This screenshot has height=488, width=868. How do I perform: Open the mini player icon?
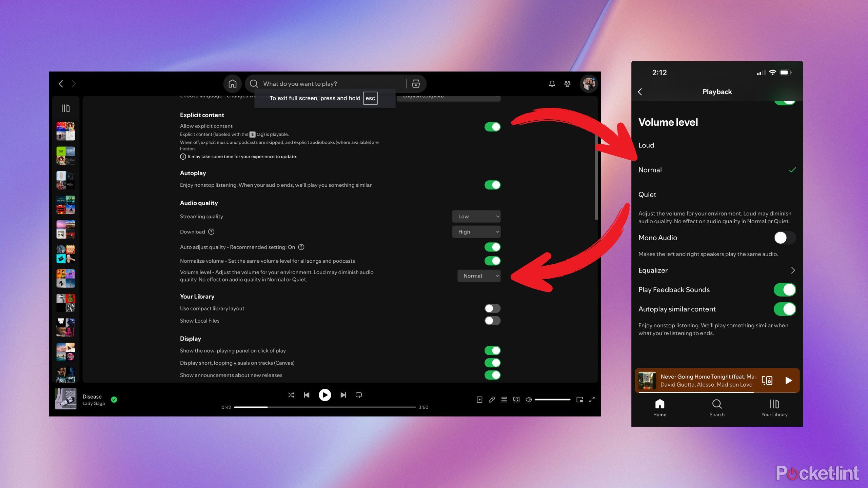click(579, 400)
